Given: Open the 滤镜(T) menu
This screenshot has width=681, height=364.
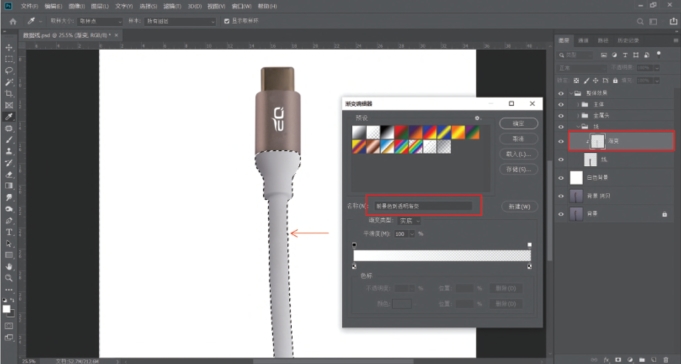Looking at the screenshot, I should (172, 7).
